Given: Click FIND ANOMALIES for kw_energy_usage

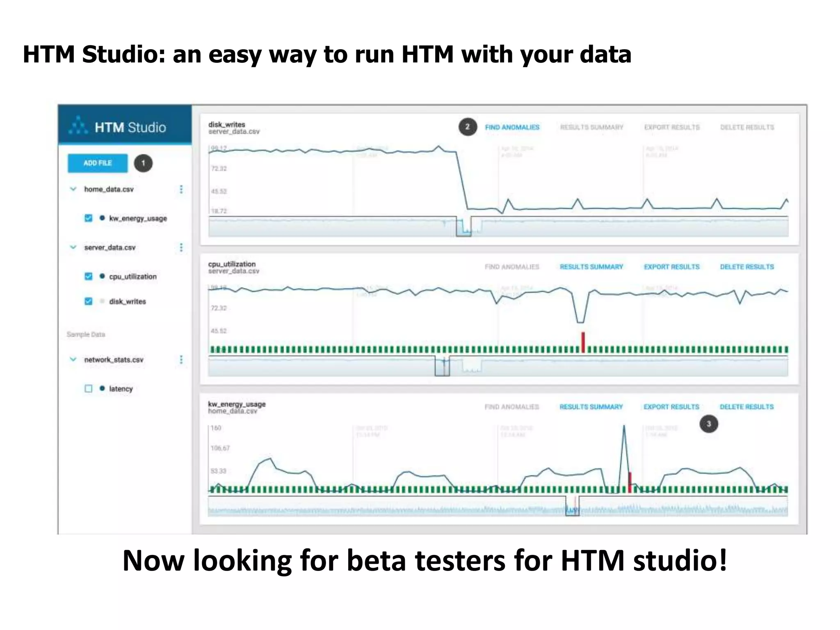Looking at the screenshot, I should pos(512,406).
